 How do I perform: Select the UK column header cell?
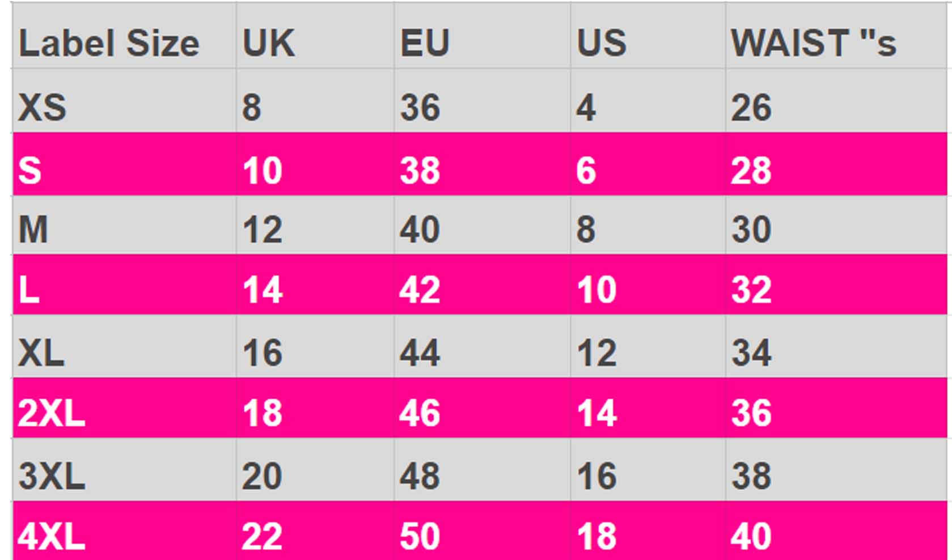pyautogui.click(x=268, y=43)
